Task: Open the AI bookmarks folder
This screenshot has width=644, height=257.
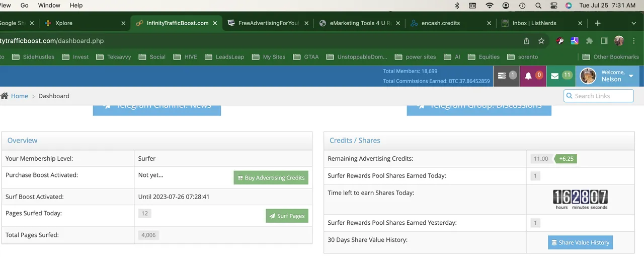Action: click(x=452, y=57)
